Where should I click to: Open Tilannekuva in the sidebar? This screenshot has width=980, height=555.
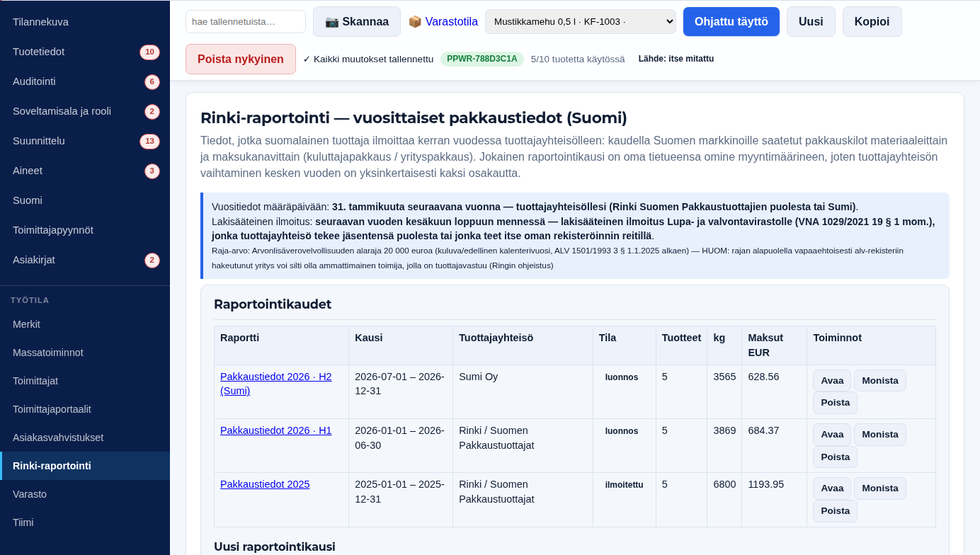pos(85,22)
